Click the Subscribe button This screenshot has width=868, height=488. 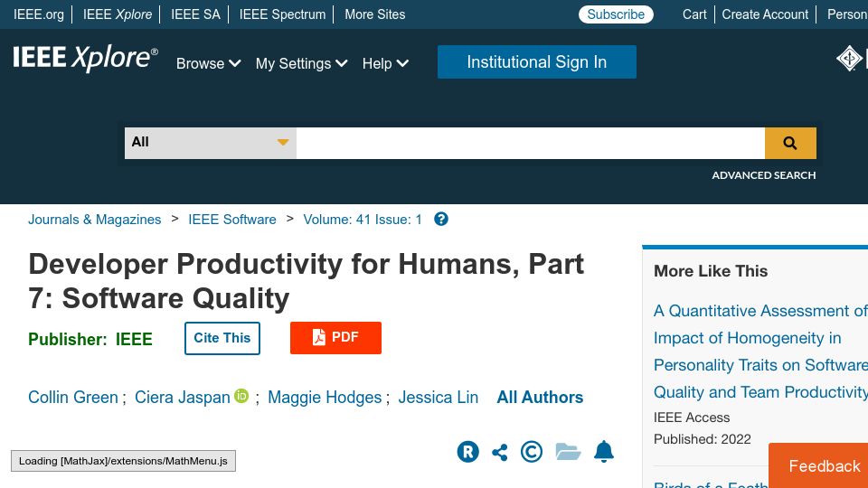[x=616, y=14]
